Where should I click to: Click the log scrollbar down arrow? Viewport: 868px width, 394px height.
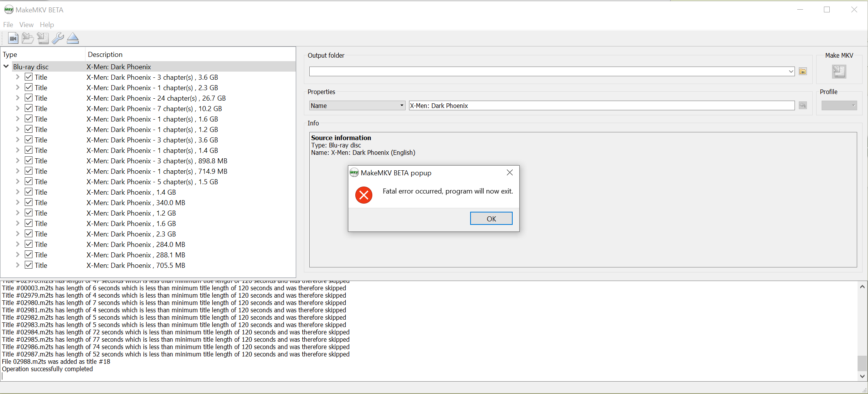862,376
